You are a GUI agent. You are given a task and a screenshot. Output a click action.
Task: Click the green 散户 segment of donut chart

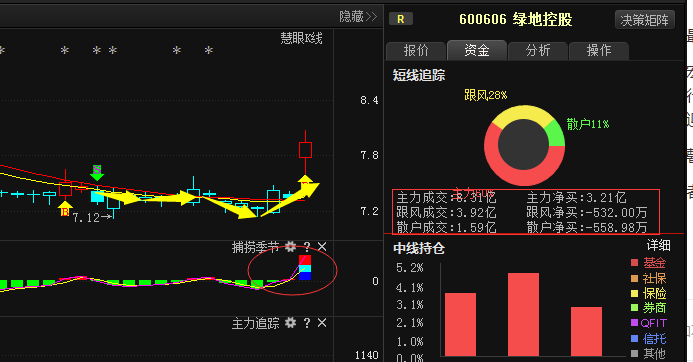click(556, 134)
